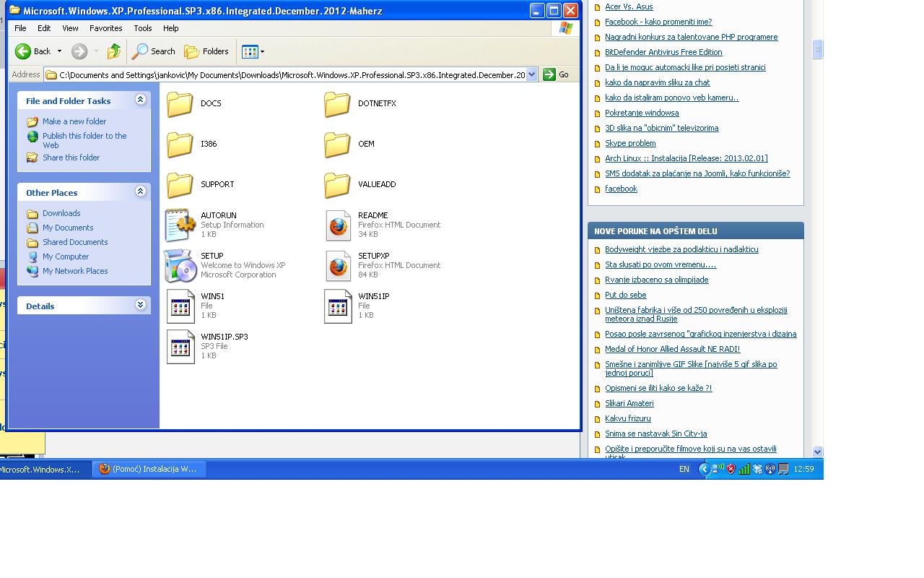The height and width of the screenshot is (578, 924).
Task: Open My Computer from Other Places
Action: (x=66, y=256)
